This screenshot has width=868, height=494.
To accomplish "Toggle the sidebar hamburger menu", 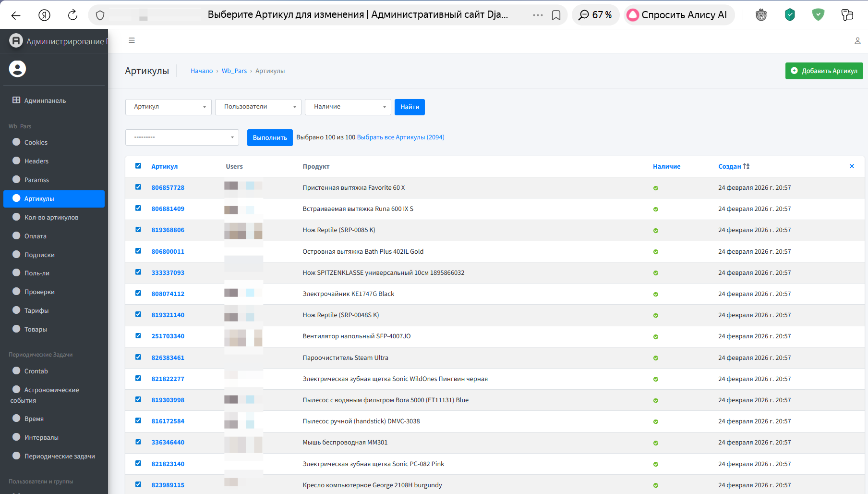I will tap(132, 40).
